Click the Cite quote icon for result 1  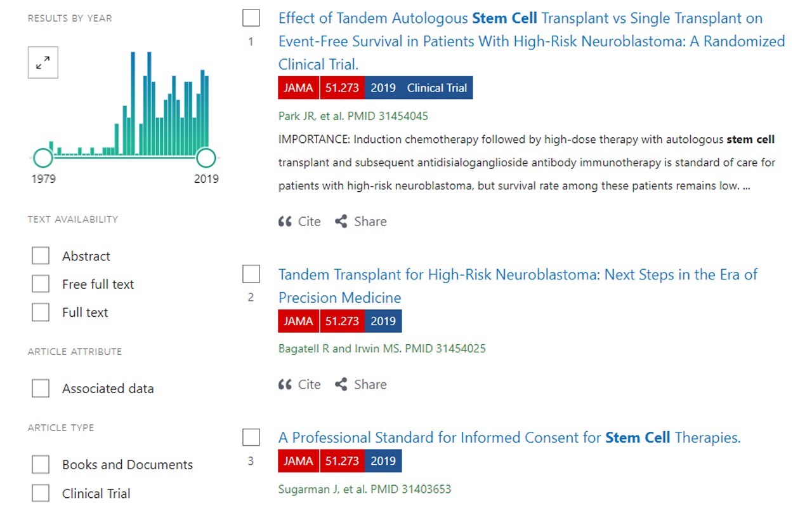[285, 222]
